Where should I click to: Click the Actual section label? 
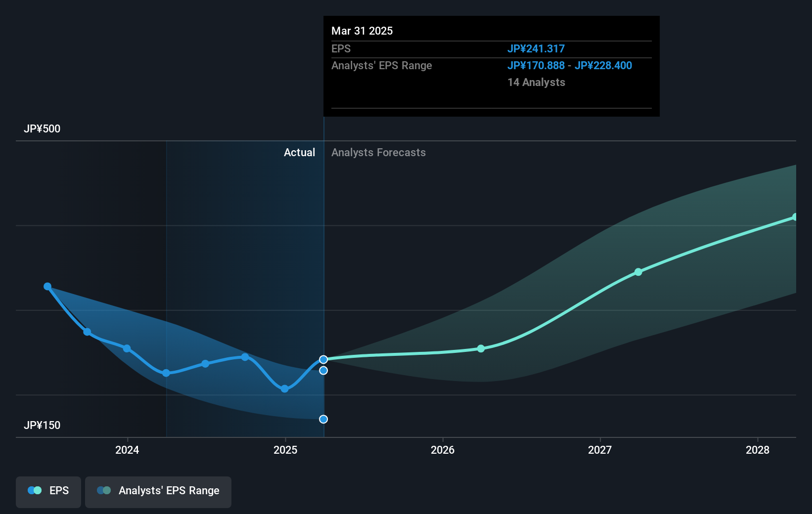click(299, 153)
